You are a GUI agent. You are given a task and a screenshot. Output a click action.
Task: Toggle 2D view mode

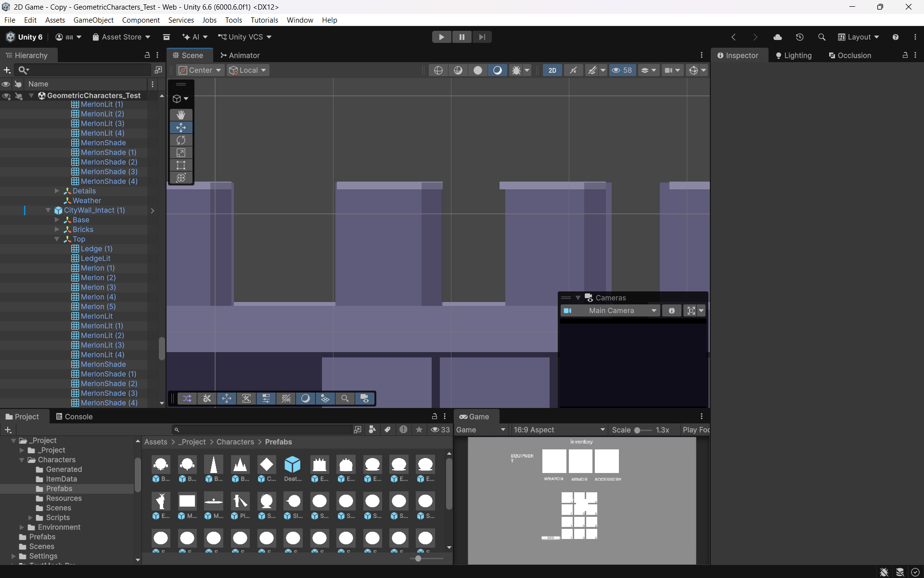click(552, 70)
